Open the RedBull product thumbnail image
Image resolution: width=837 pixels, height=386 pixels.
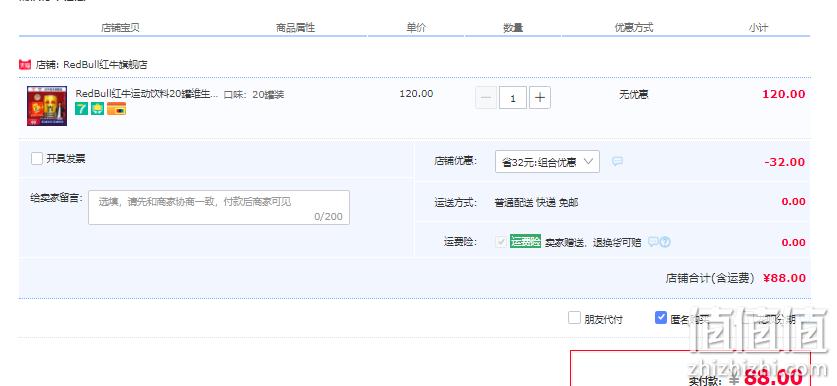(x=47, y=106)
